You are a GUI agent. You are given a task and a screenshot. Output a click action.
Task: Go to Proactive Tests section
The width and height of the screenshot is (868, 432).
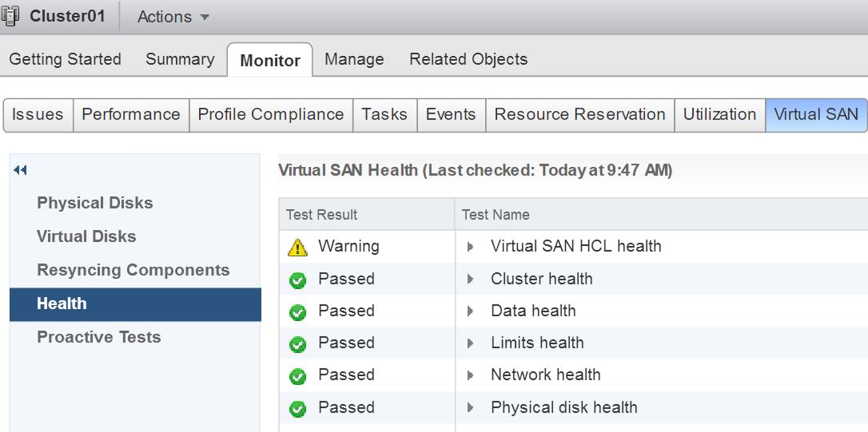point(98,337)
